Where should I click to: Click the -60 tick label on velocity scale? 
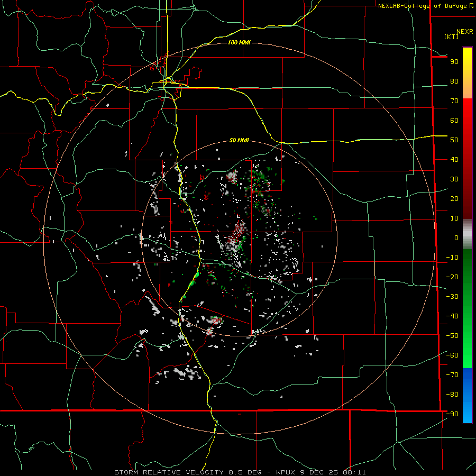(x=452, y=355)
